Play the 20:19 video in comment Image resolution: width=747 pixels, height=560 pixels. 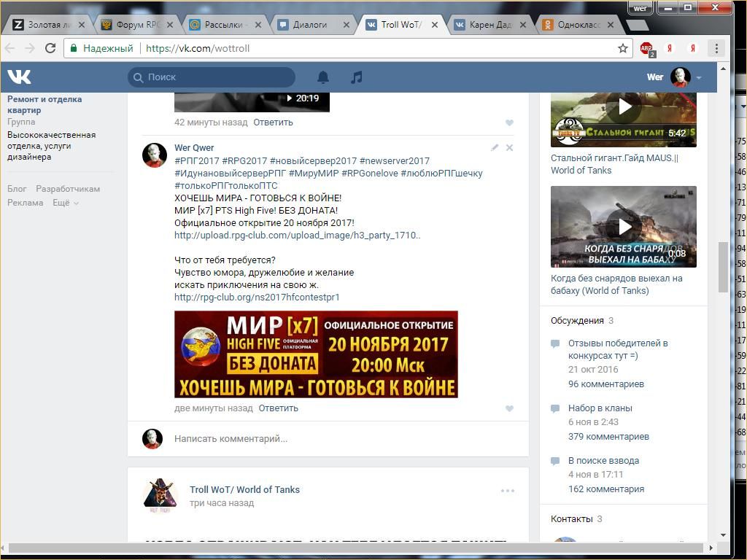[252, 101]
